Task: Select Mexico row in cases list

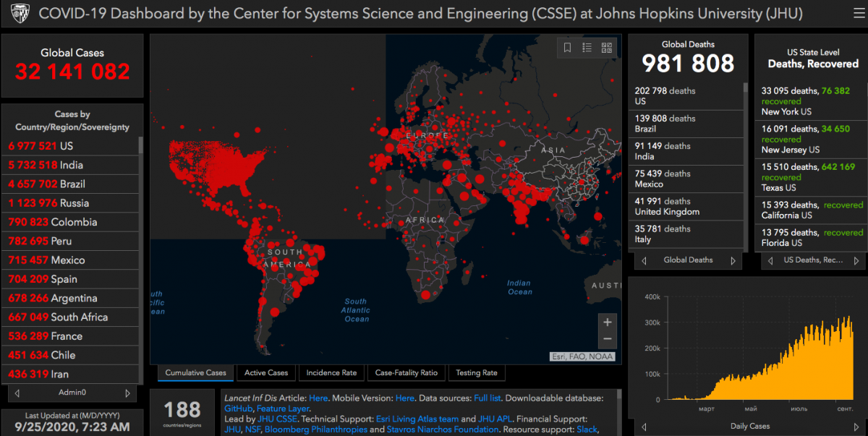Action: pos(71,260)
